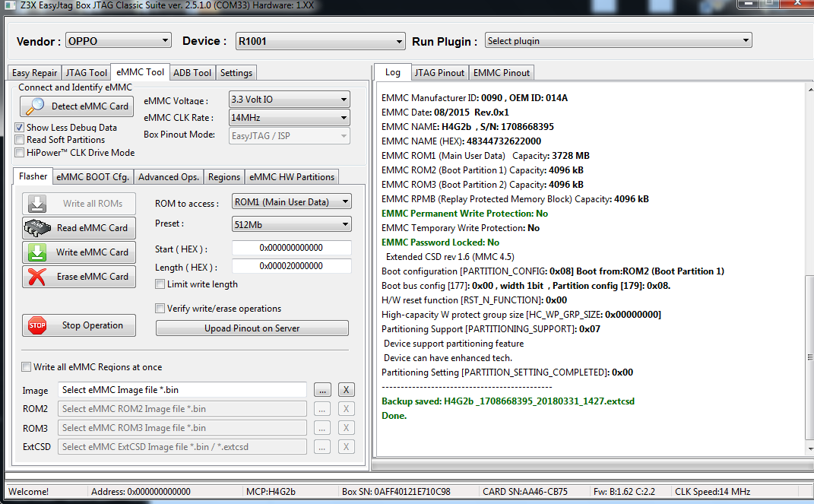Click the log scrollbar down arrow
Image resolution: width=814 pixels, height=504 pixels.
pos(810,449)
